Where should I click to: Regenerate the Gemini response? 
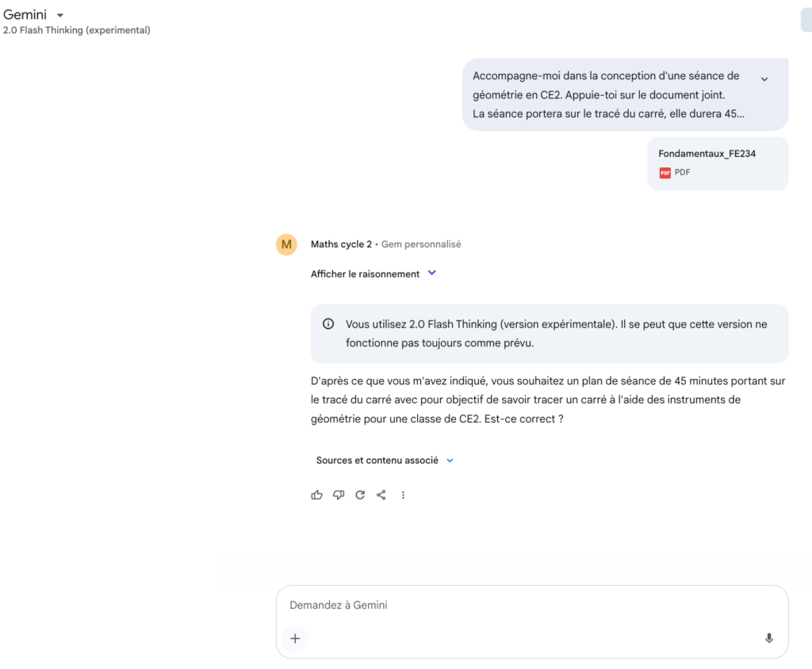coord(360,495)
